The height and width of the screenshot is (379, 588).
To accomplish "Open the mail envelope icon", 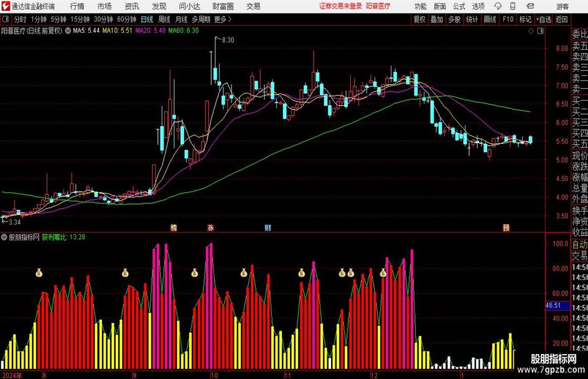I will click(x=530, y=6).
